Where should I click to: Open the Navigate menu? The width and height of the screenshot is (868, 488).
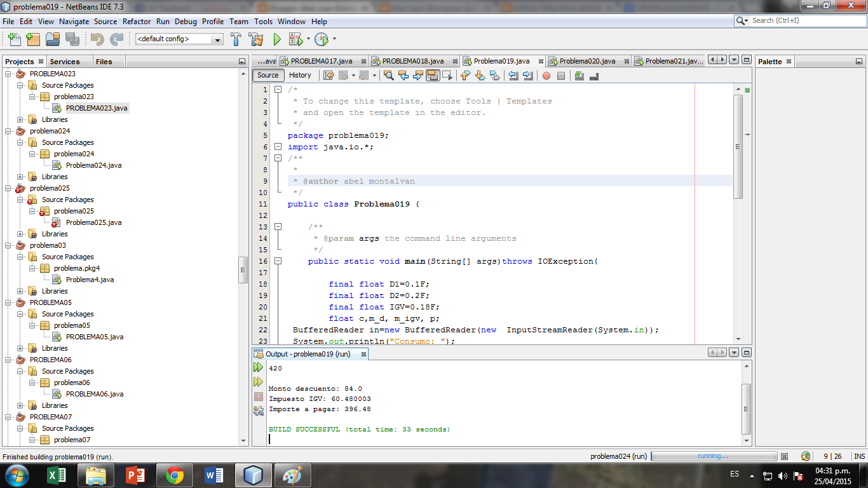74,21
